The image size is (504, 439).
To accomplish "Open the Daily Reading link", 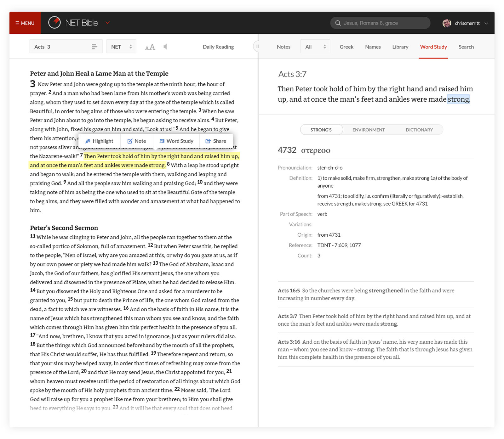I will point(218,47).
